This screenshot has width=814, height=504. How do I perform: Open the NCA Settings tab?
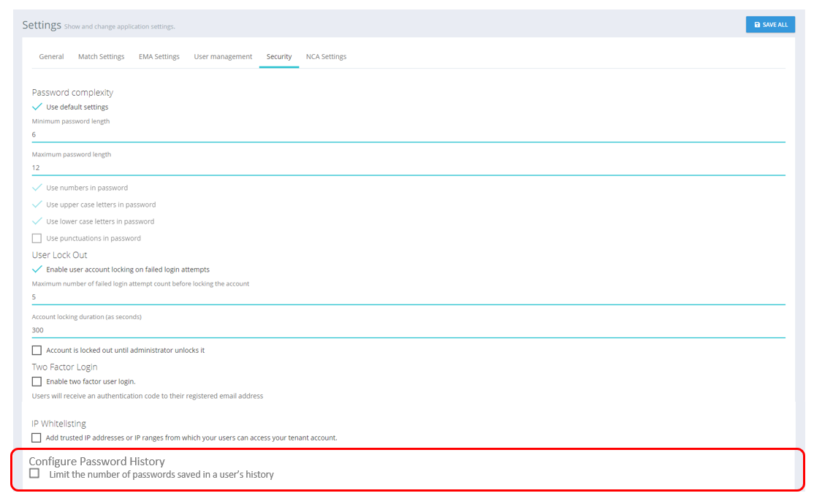pyautogui.click(x=326, y=56)
